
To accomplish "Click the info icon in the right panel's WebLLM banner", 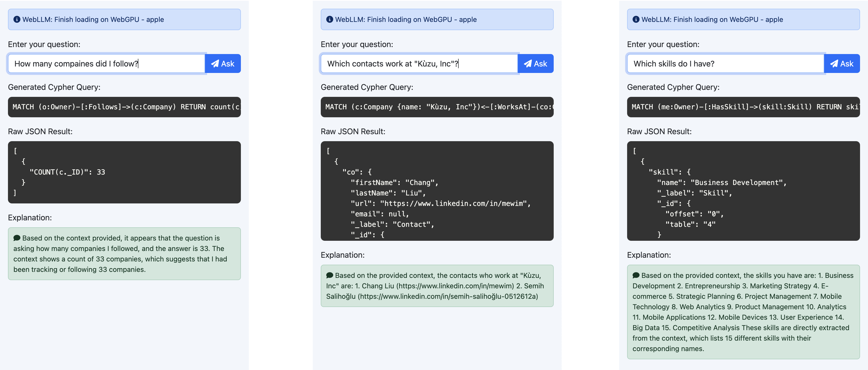I will tap(636, 20).
